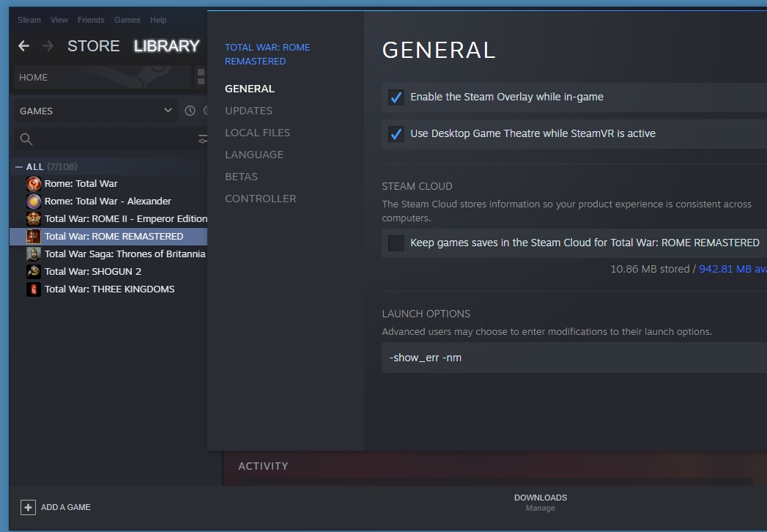Switch to the STORE section
Image resolution: width=767 pixels, height=532 pixels.
pos(94,46)
